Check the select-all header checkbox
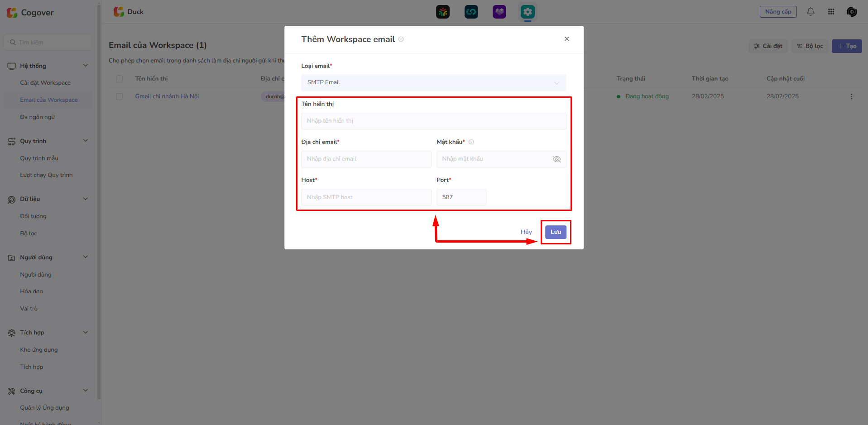 pos(120,79)
